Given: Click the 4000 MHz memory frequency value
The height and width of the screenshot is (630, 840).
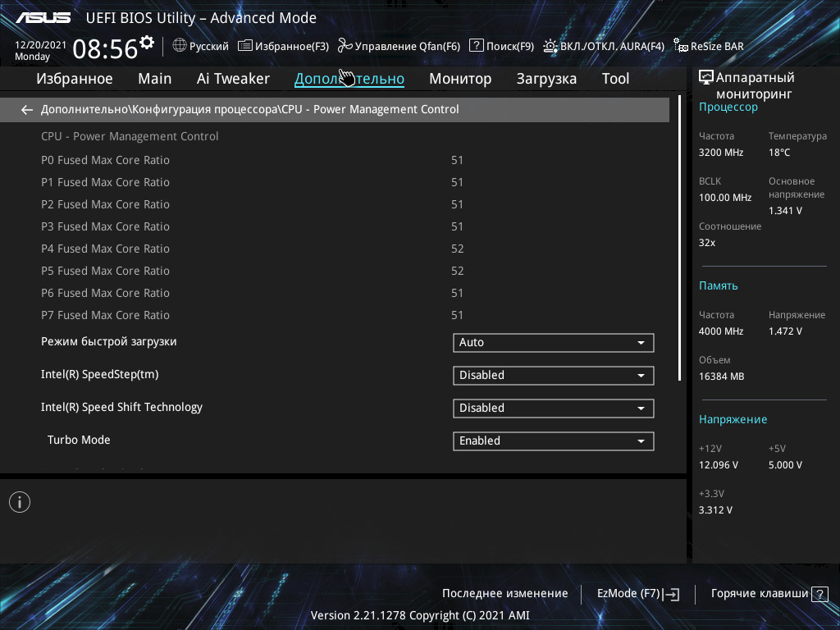Looking at the screenshot, I should (x=721, y=331).
